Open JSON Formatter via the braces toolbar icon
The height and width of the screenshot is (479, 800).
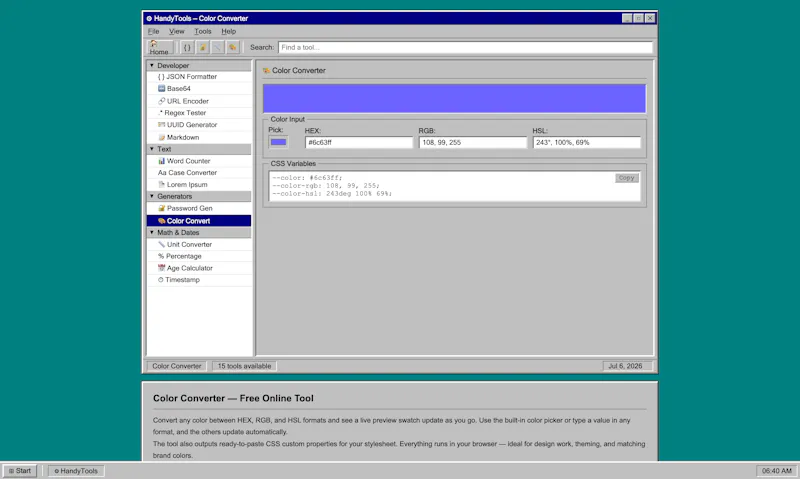[x=187, y=47]
